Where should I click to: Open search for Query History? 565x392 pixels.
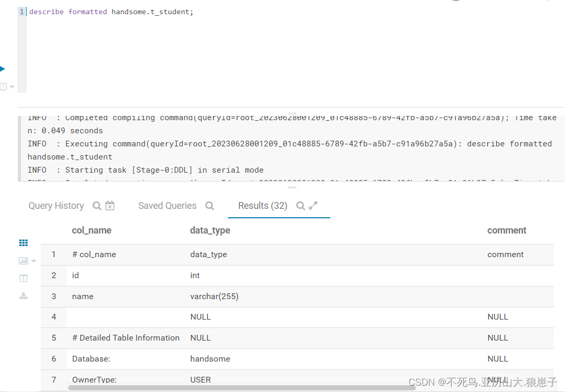click(97, 205)
